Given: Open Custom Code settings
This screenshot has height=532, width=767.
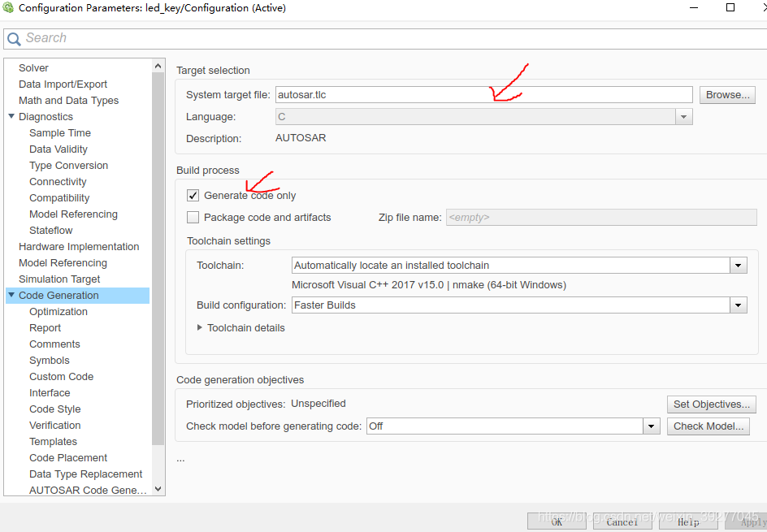Looking at the screenshot, I should [x=61, y=376].
